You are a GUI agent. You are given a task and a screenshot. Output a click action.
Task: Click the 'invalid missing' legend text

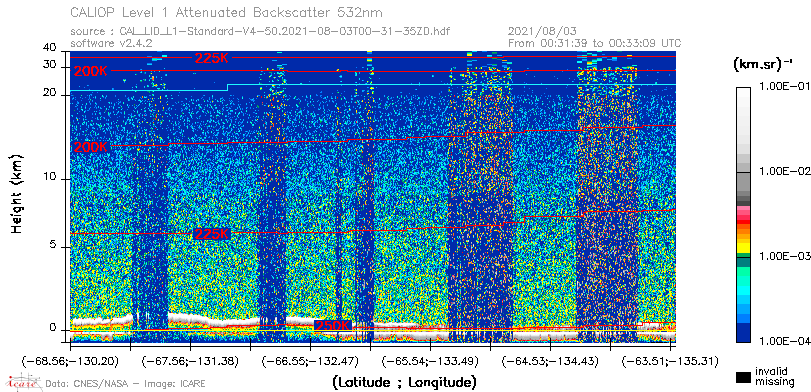pyautogui.click(x=774, y=377)
